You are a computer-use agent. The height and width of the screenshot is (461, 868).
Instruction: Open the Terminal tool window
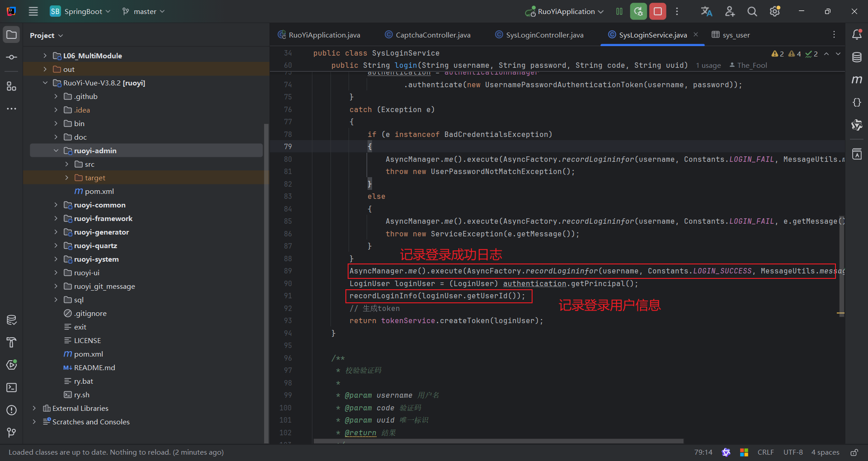click(11, 387)
